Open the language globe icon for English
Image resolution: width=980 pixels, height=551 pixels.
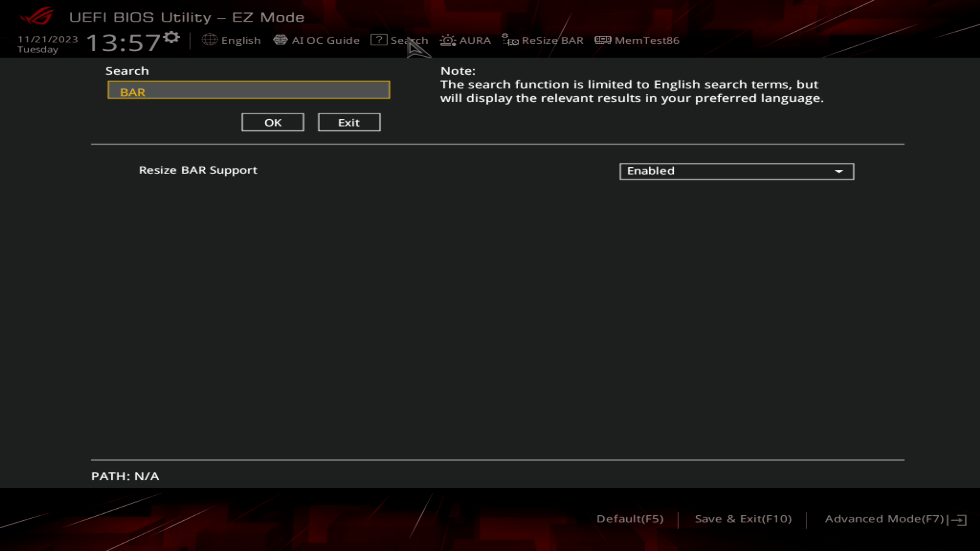tap(210, 40)
